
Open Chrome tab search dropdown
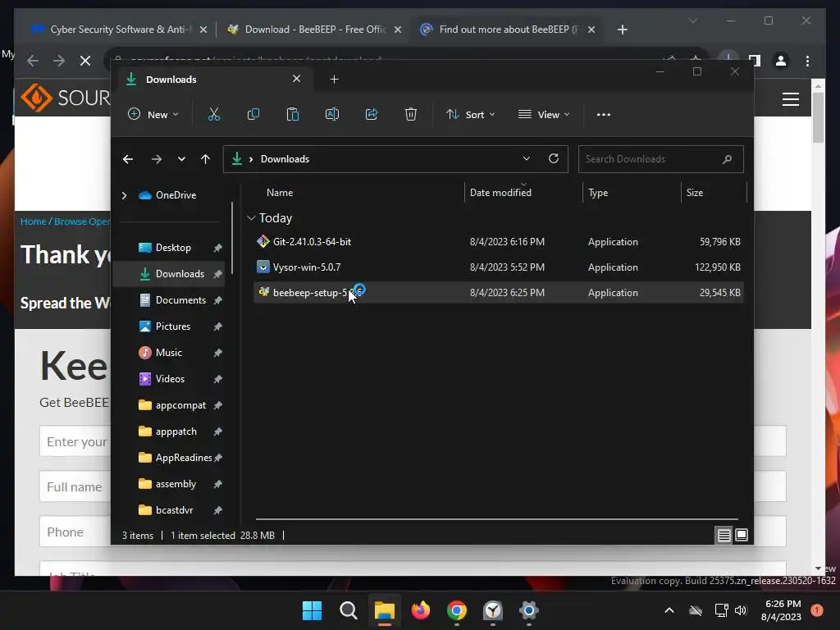pyautogui.click(x=692, y=21)
